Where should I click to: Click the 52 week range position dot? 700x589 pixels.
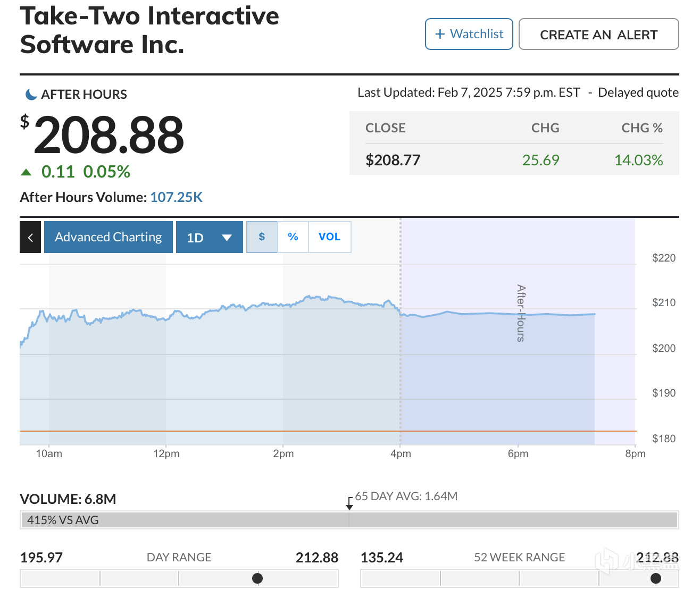coord(656,578)
